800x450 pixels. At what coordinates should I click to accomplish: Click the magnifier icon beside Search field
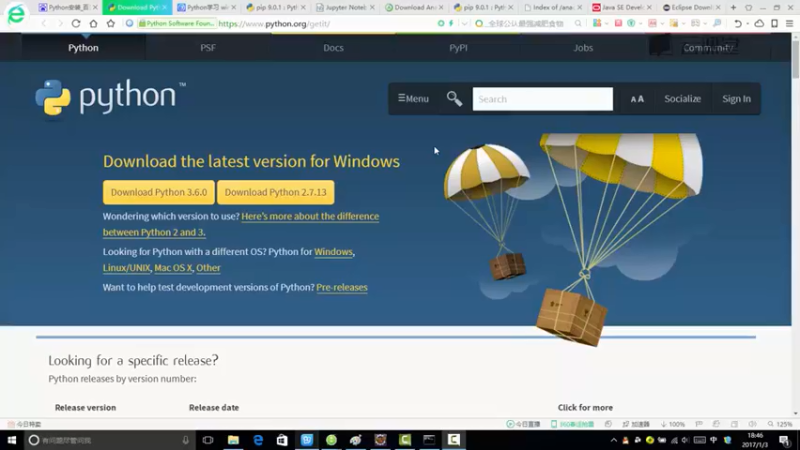point(454,98)
